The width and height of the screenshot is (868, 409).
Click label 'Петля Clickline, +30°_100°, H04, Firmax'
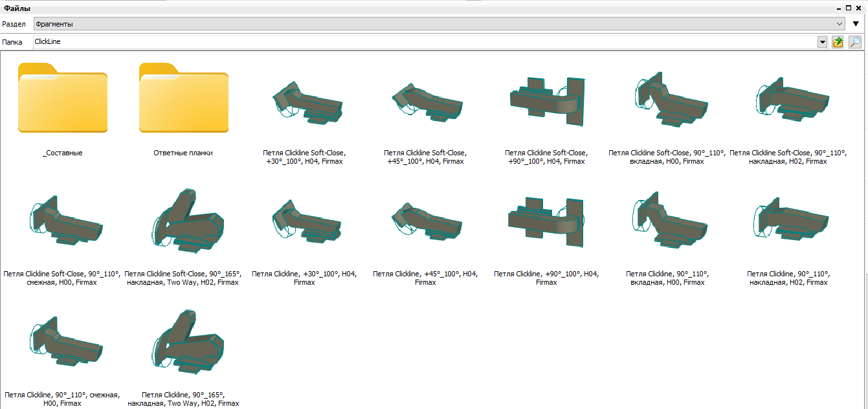coord(304,278)
